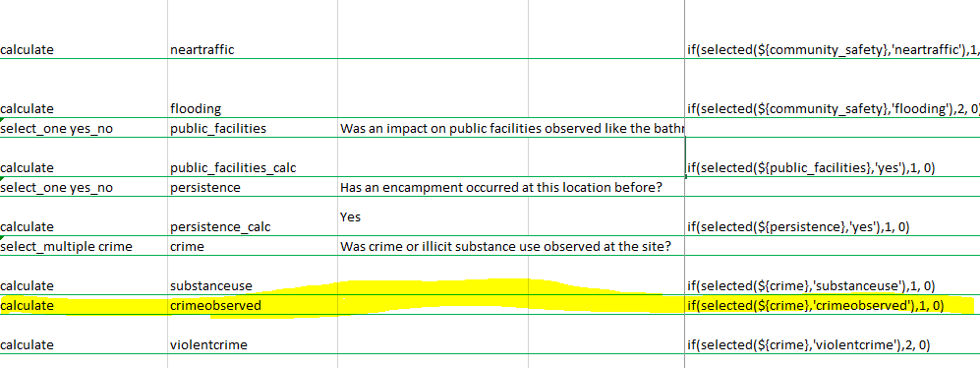Select 'calculate' in the flooding row
Image resolution: width=980 pixels, height=368 pixels.
pos(27,109)
